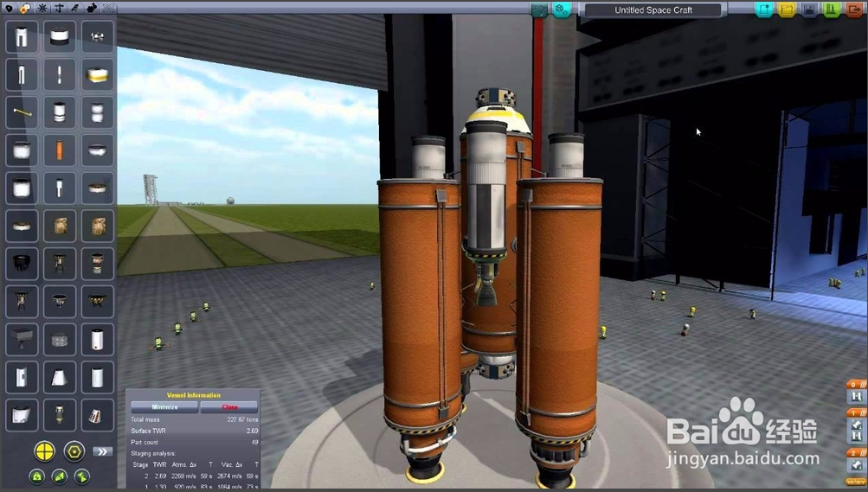
Task: Click the stage 1 header in staging list
Action: tap(857, 413)
